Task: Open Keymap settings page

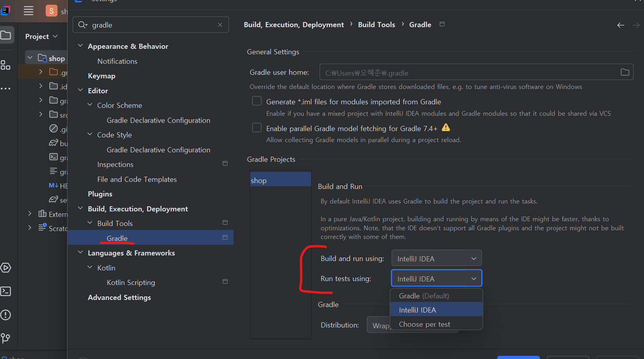Action: (x=102, y=76)
